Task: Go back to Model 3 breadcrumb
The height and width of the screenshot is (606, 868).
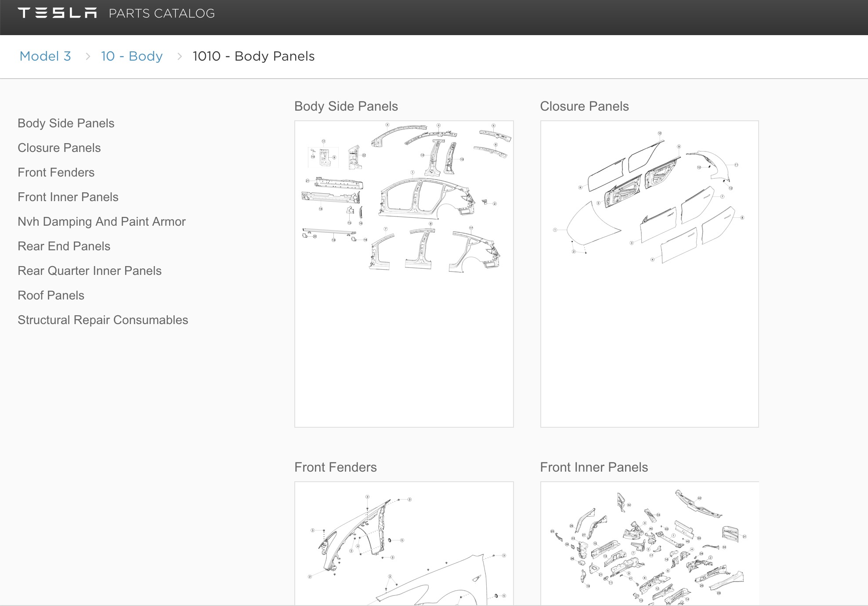Action: pos(45,56)
